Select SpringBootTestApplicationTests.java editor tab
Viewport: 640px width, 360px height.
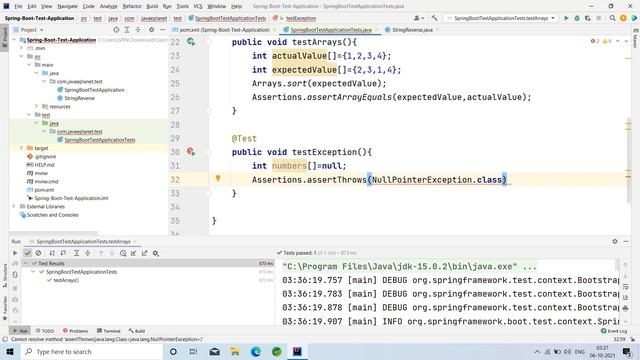coord(331,30)
